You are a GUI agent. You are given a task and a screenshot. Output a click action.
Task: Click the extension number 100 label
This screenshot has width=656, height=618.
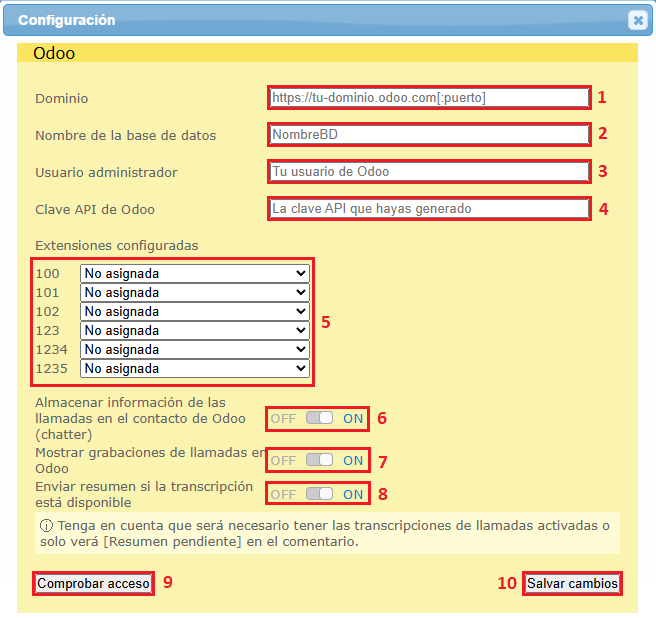click(47, 274)
